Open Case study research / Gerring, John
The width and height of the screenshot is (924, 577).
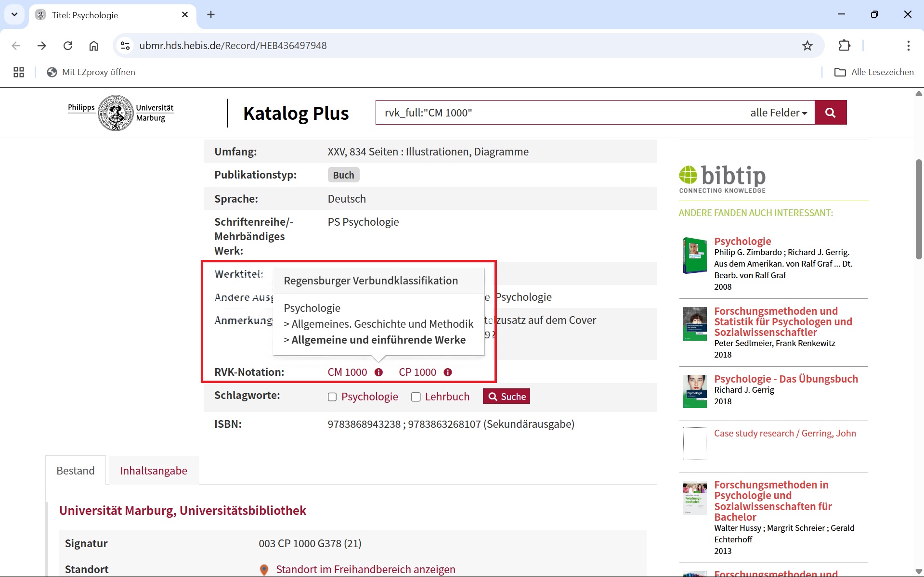(785, 433)
